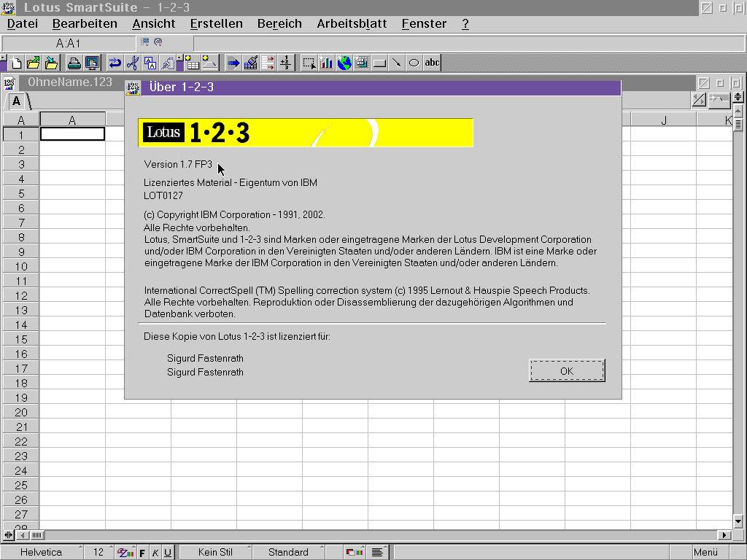Click the paste icon beside the copy icon
Image resolution: width=747 pixels, height=560 pixels.
click(x=168, y=63)
